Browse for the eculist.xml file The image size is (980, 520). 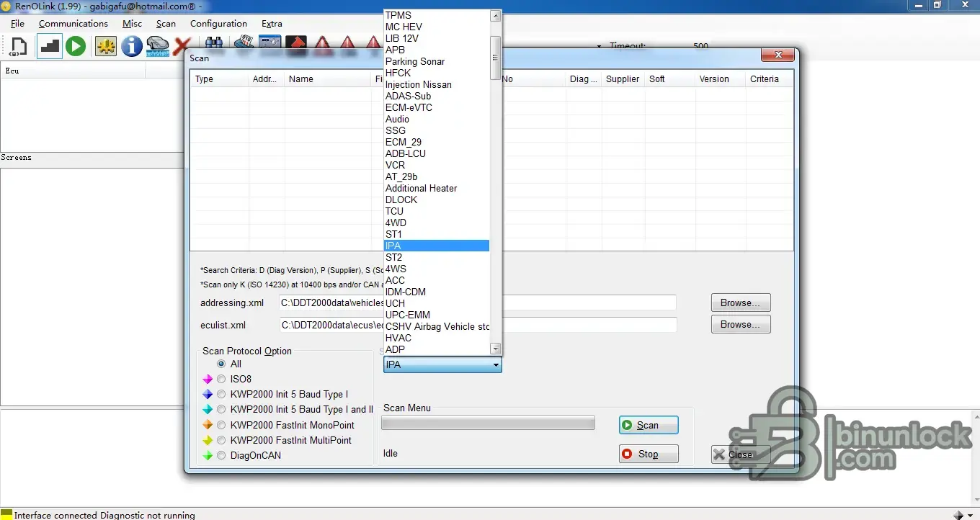[x=741, y=324]
